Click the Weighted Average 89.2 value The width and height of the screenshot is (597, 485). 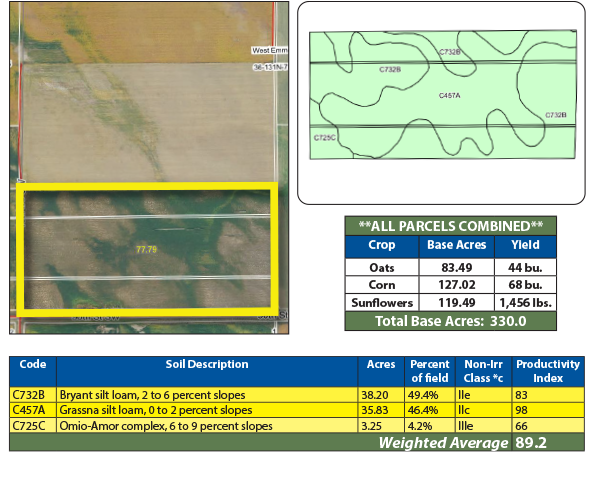point(531,443)
